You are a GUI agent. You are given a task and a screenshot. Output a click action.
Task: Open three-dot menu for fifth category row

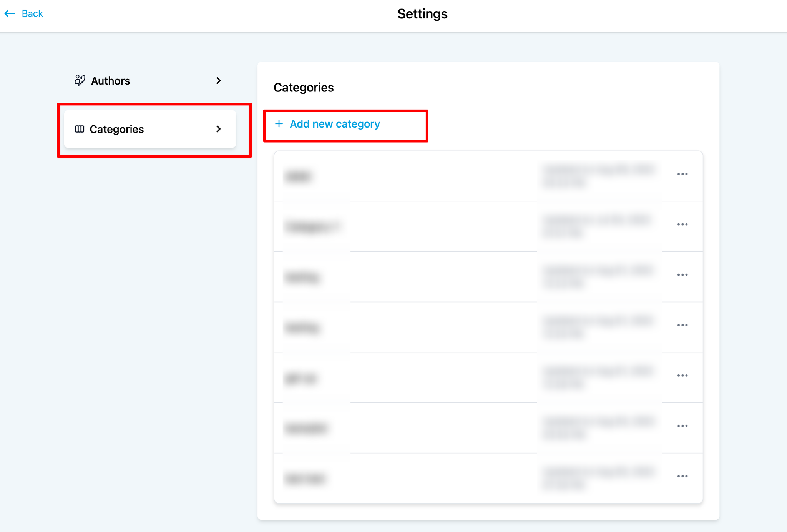pos(682,376)
